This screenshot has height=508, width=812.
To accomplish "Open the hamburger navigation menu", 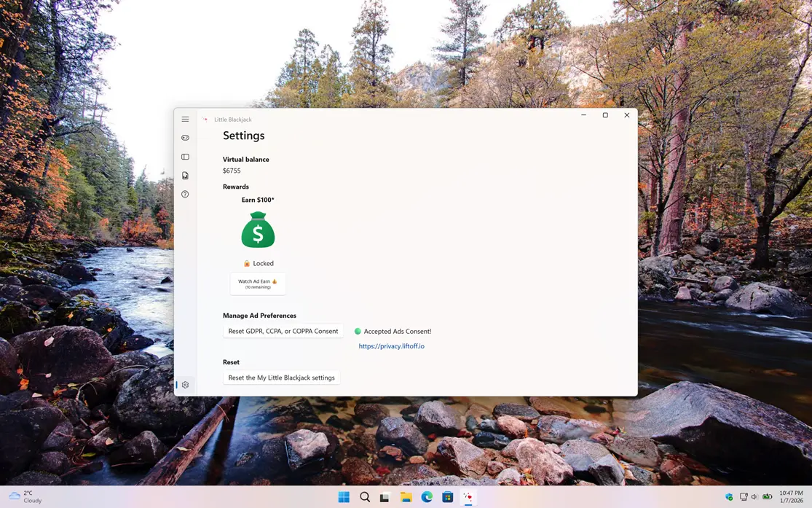I will pyautogui.click(x=185, y=119).
